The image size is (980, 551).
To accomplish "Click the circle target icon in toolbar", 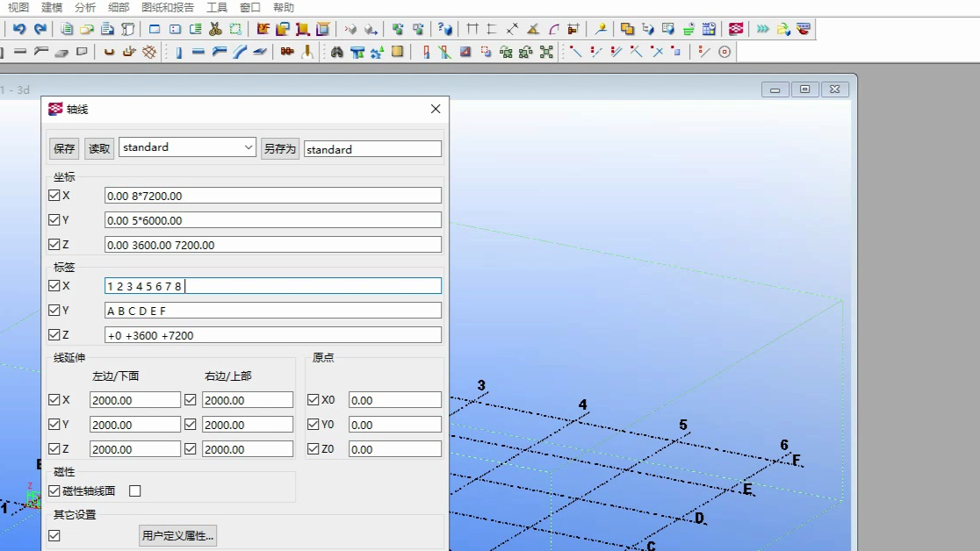I will tap(724, 52).
